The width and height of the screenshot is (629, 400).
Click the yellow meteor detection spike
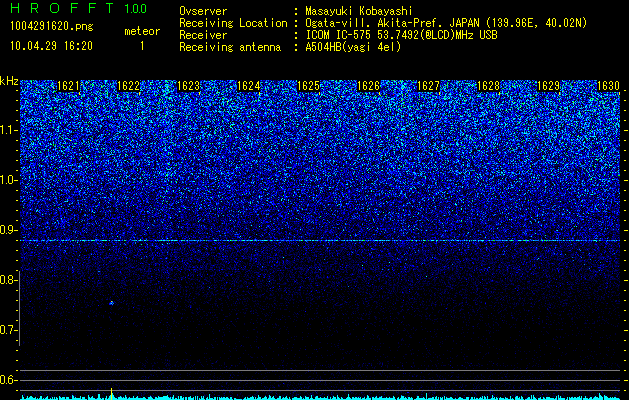click(112, 392)
